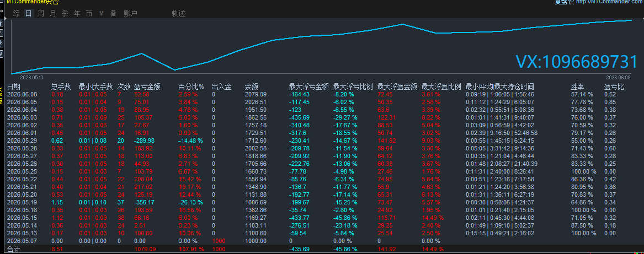Click the drawdown ratio -29.27 %
This screenshot has width=644, height=254.
tap(345, 117)
